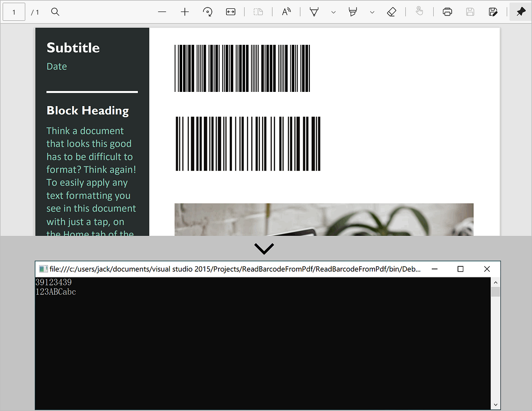The image size is (532, 411).
Task: Collapse the console window with the chevron
Action: pos(264,248)
